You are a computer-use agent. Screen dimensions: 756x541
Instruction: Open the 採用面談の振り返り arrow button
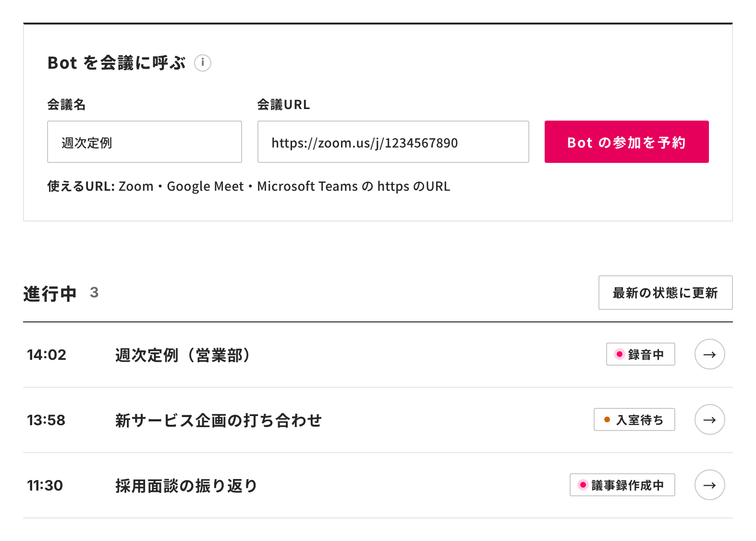pyautogui.click(x=709, y=485)
